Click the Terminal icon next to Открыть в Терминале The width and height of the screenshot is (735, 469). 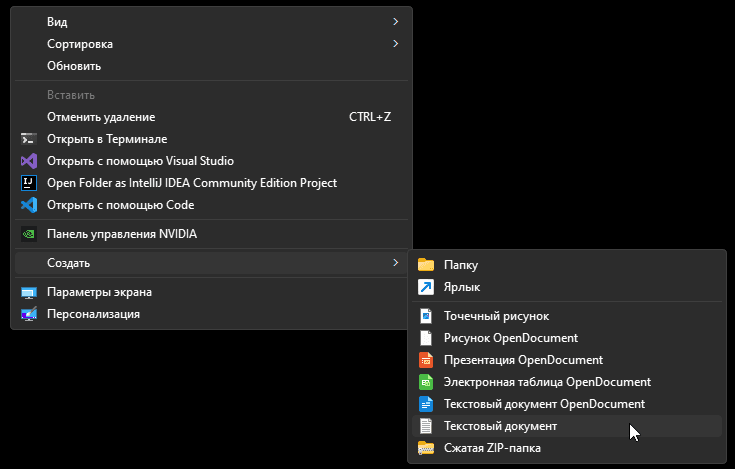coord(29,139)
